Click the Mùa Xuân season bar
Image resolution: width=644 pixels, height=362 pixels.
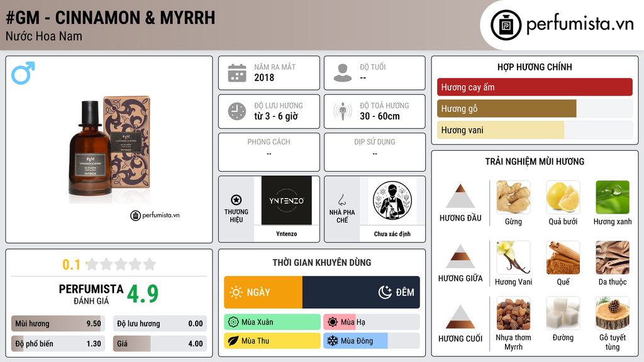272,322
